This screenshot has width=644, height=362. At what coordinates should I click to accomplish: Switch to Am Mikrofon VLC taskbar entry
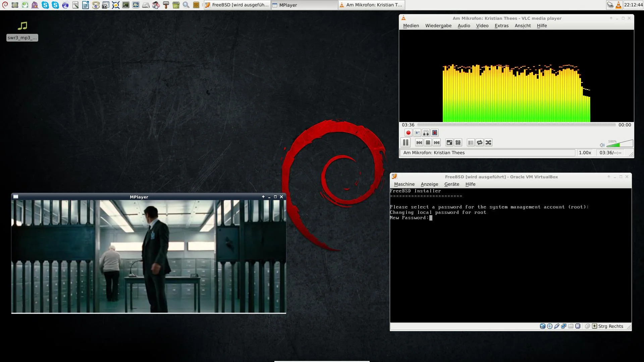coord(371,5)
